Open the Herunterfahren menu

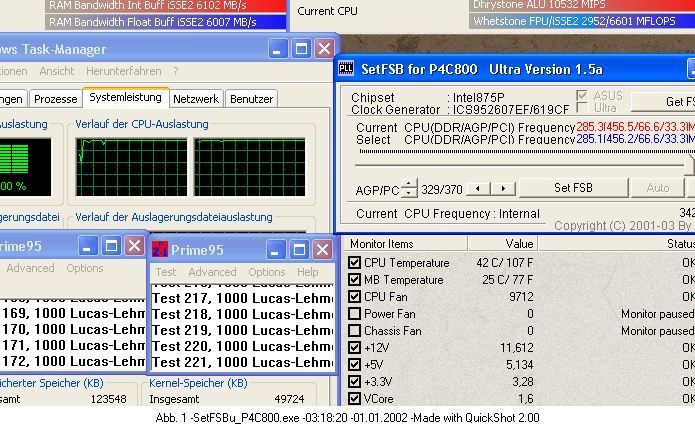pos(124,71)
